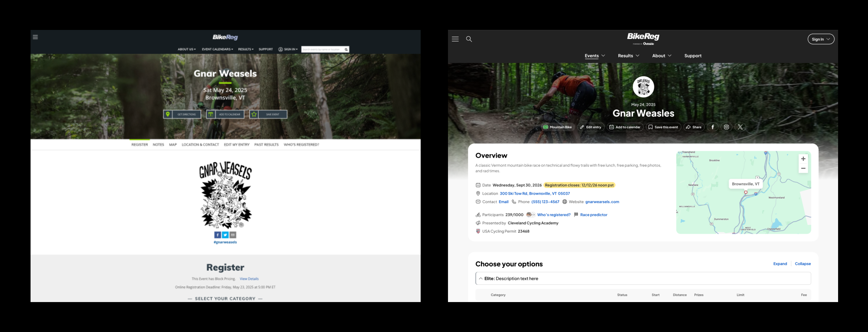Select the REGISTER tab
The height and width of the screenshot is (332, 868).
click(x=139, y=145)
